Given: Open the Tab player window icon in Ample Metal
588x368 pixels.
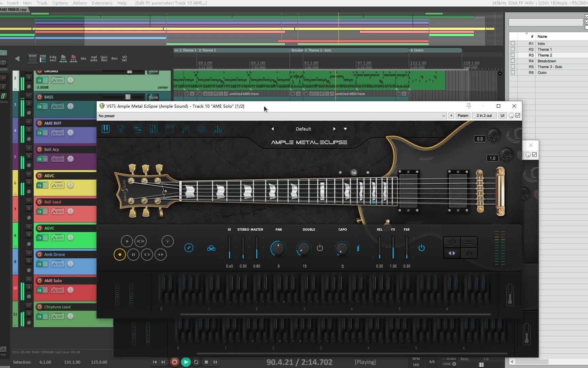Looking at the screenshot, I should [x=169, y=129].
